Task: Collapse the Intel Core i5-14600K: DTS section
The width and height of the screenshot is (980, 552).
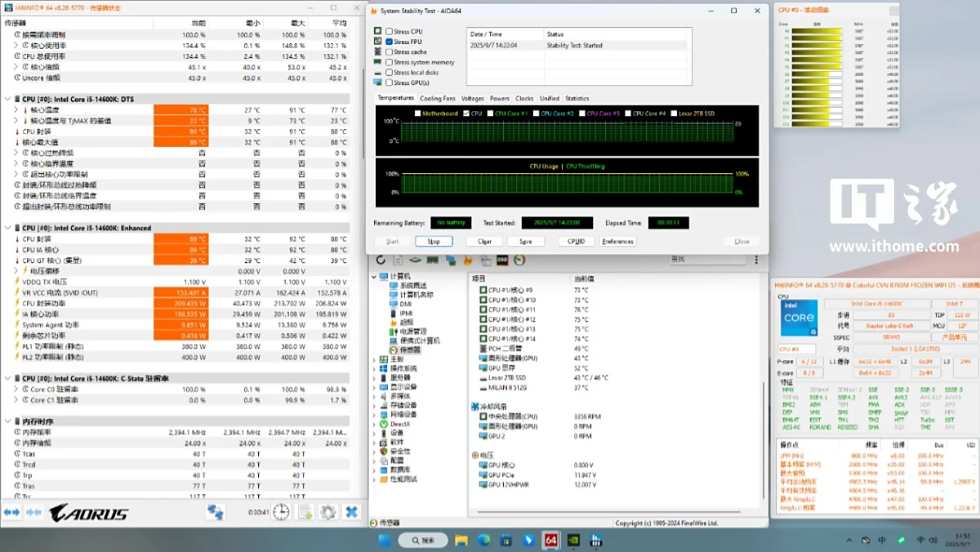Action: 7,99
